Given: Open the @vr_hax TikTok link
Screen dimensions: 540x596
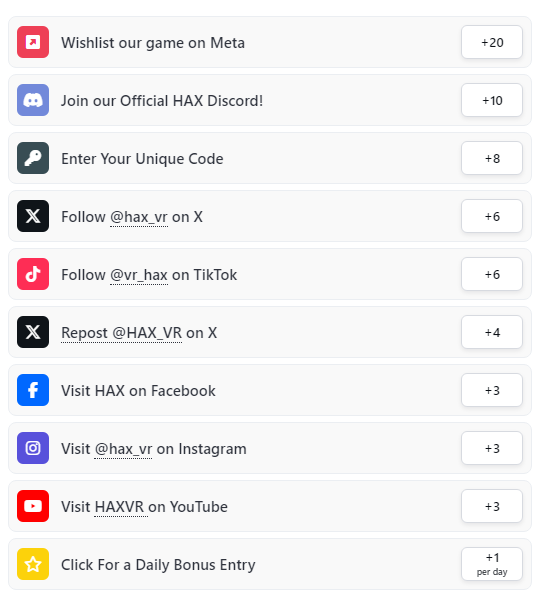Looking at the screenshot, I should click(139, 275).
